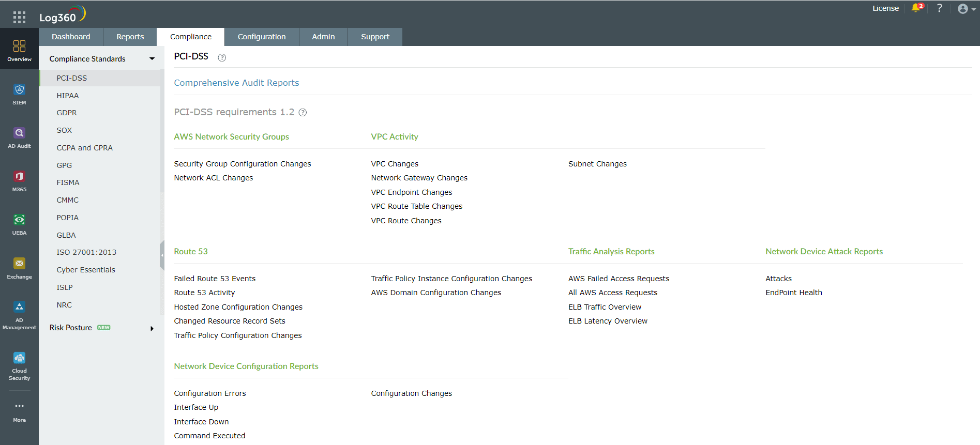View notifications bell icon
Image resolution: width=980 pixels, height=445 pixels.
(x=916, y=8)
